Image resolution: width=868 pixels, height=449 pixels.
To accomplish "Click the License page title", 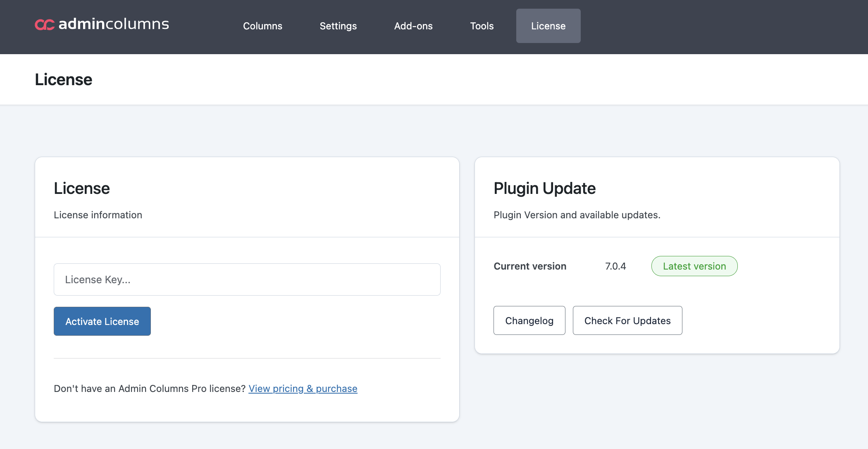I will [x=64, y=79].
